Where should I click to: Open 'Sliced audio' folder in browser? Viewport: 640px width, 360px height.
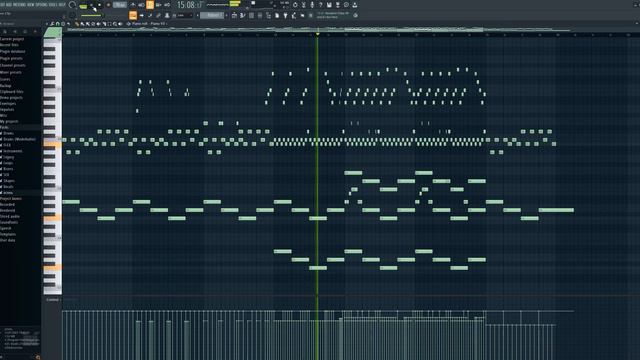tap(10, 216)
